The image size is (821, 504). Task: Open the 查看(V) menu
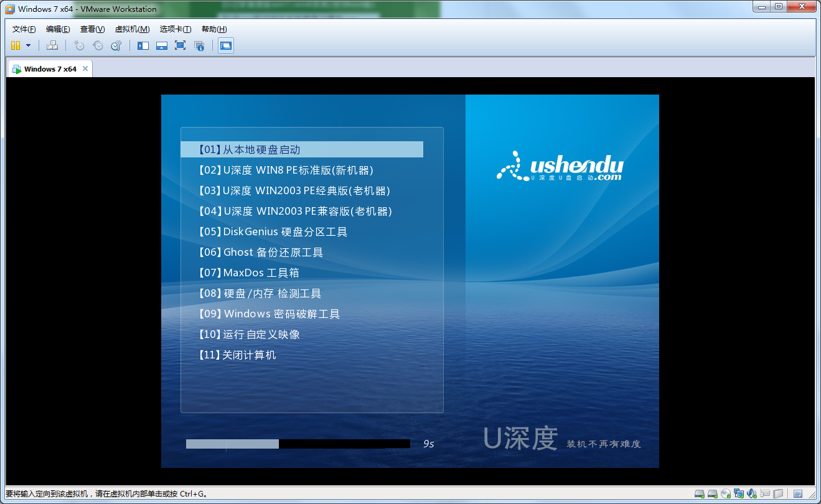point(92,29)
